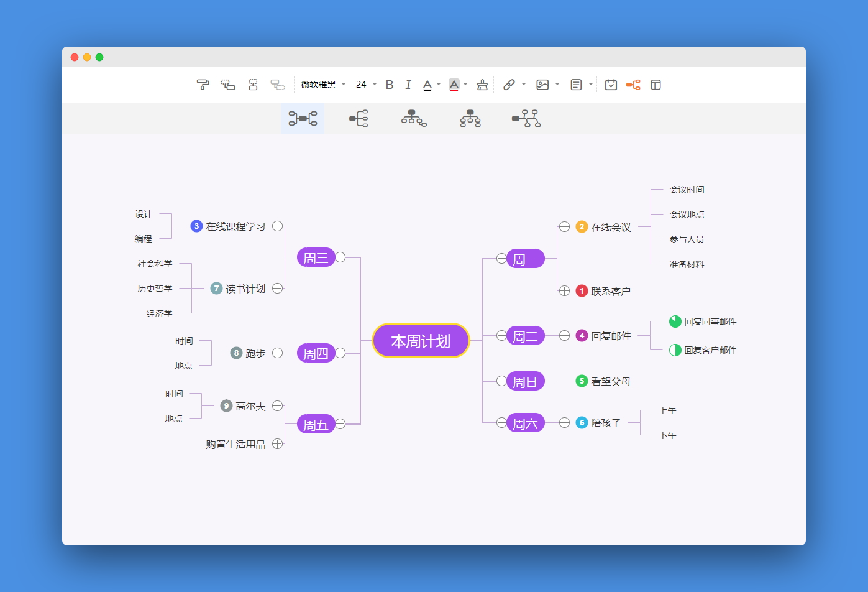This screenshot has width=868, height=592.
Task: Click the orange layout structure icon
Action: pos(633,85)
